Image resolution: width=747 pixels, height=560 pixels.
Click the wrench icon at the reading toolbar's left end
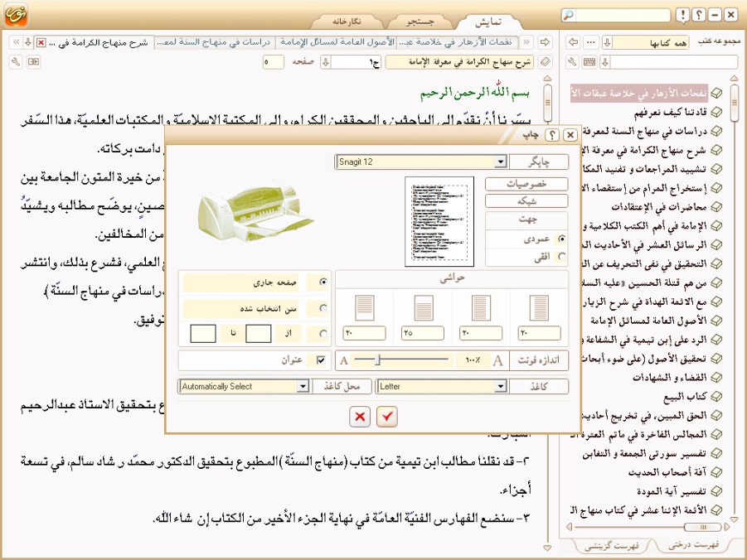click(16, 62)
